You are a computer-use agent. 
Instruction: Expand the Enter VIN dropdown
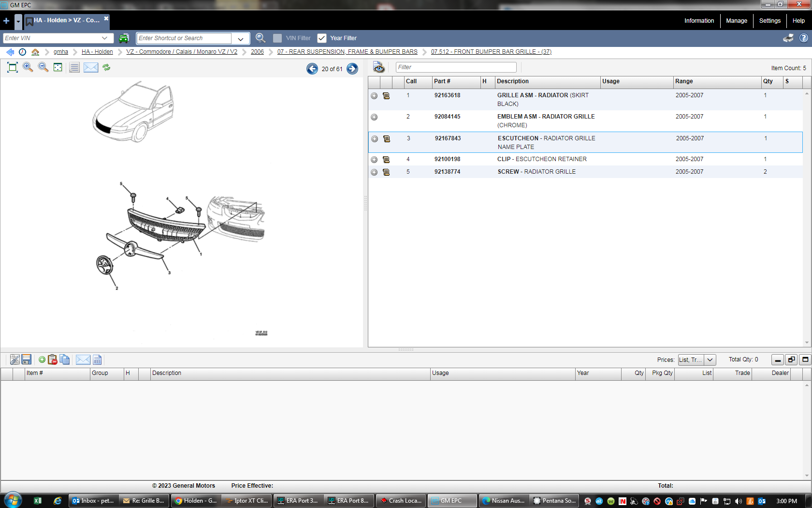click(104, 38)
